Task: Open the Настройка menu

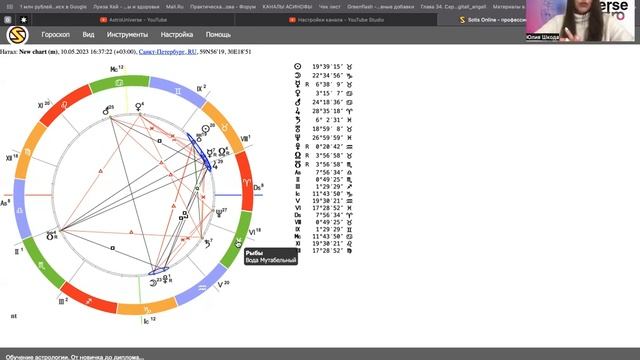Action: point(177,35)
